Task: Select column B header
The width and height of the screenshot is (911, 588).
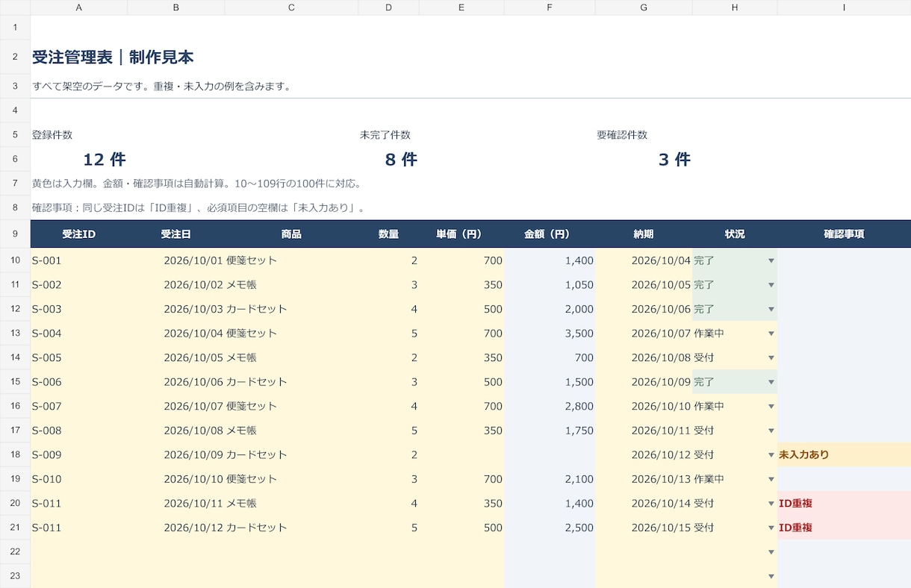Action: (x=176, y=7)
